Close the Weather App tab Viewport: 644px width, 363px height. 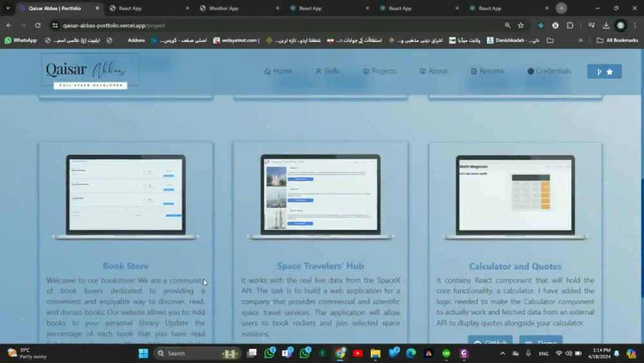click(x=277, y=8)
